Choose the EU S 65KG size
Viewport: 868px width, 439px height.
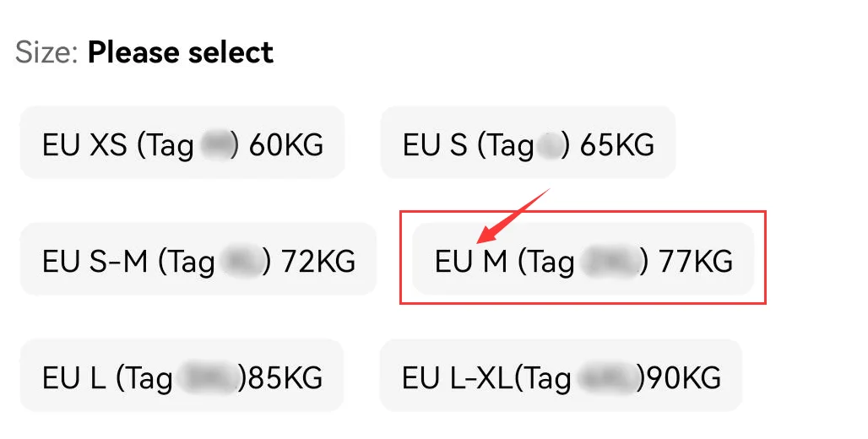pyautogui.click(x=528, y=144)
